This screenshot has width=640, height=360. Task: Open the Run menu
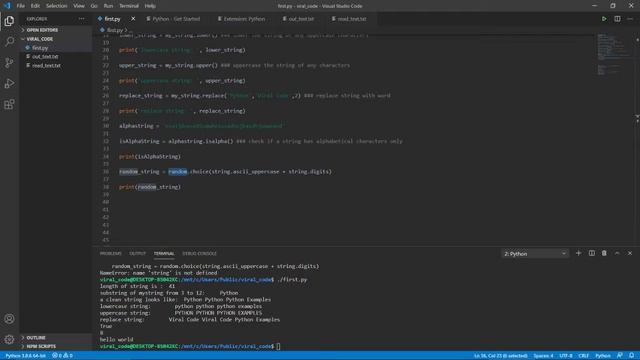[108, 6]
